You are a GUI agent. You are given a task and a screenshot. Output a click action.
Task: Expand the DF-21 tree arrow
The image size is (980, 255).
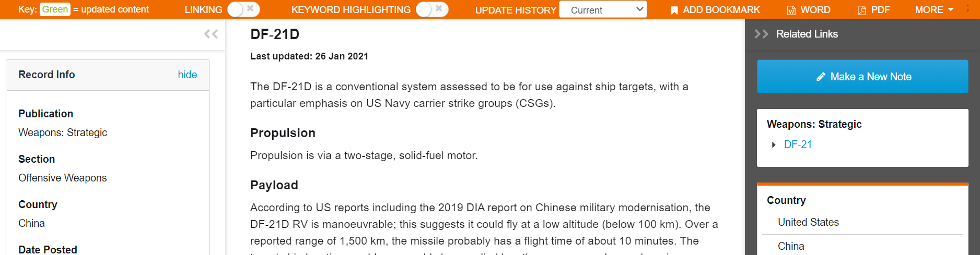coord(774,144)
